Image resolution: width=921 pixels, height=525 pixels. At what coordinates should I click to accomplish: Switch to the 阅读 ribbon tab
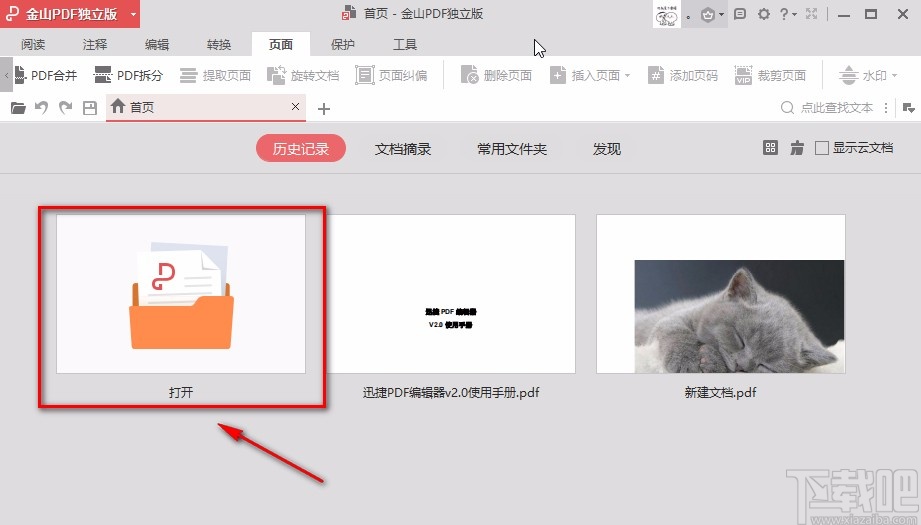coord(33,45)
